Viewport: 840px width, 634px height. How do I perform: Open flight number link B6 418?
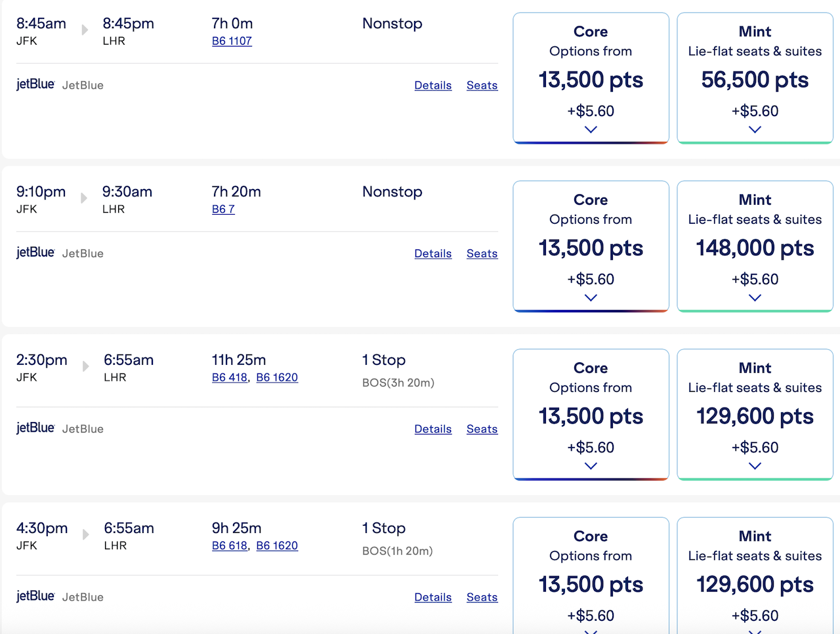pyautogui.click(x=230, y=377)
